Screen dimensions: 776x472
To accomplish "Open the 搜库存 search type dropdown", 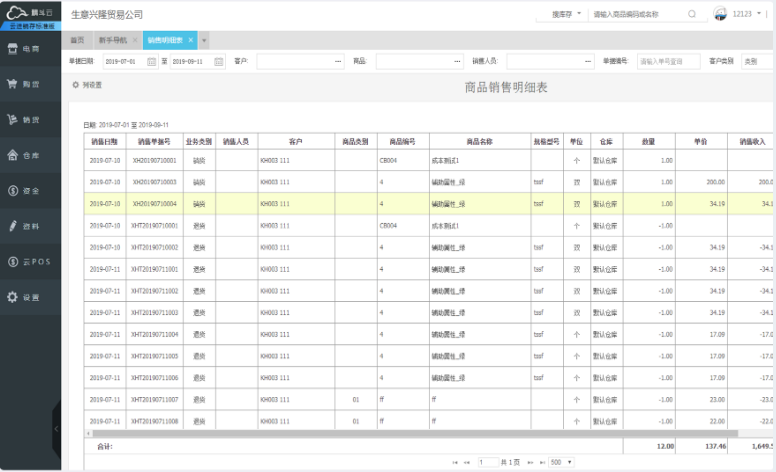I will click(x=566, y=14).
